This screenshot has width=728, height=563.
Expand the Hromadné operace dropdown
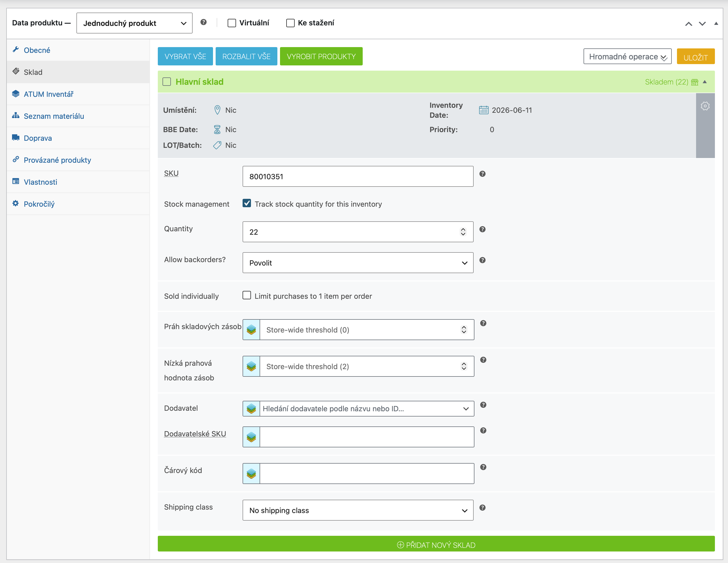pyautogui.click(x=627, y=56)
